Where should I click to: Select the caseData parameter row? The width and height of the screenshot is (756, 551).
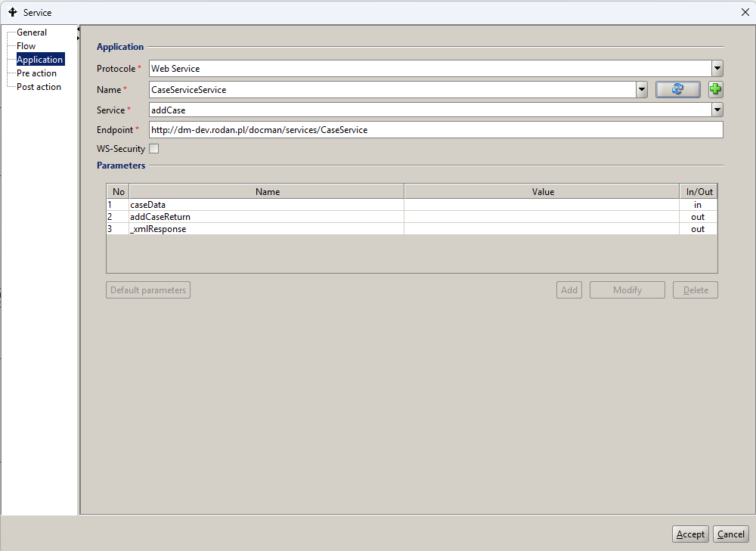[x=266, y=205]
